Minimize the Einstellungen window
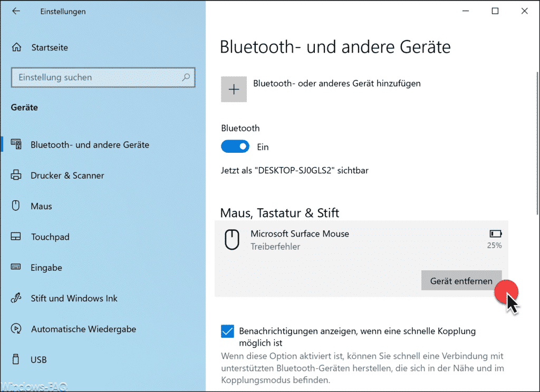The height and width of the screenshot is (392, 540). (466, 11)
